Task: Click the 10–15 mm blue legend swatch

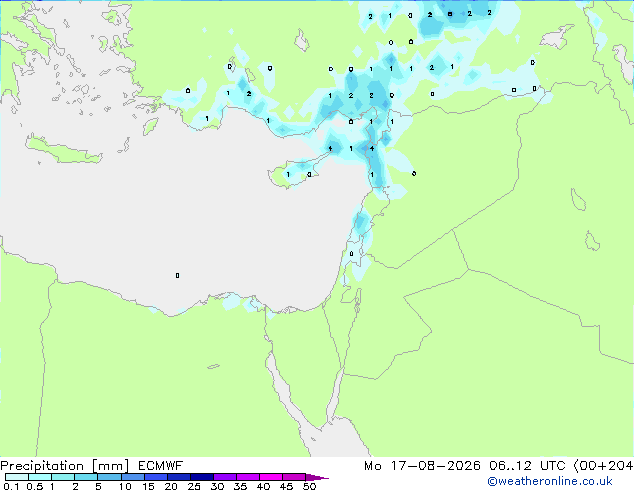Action: (133, 477)
